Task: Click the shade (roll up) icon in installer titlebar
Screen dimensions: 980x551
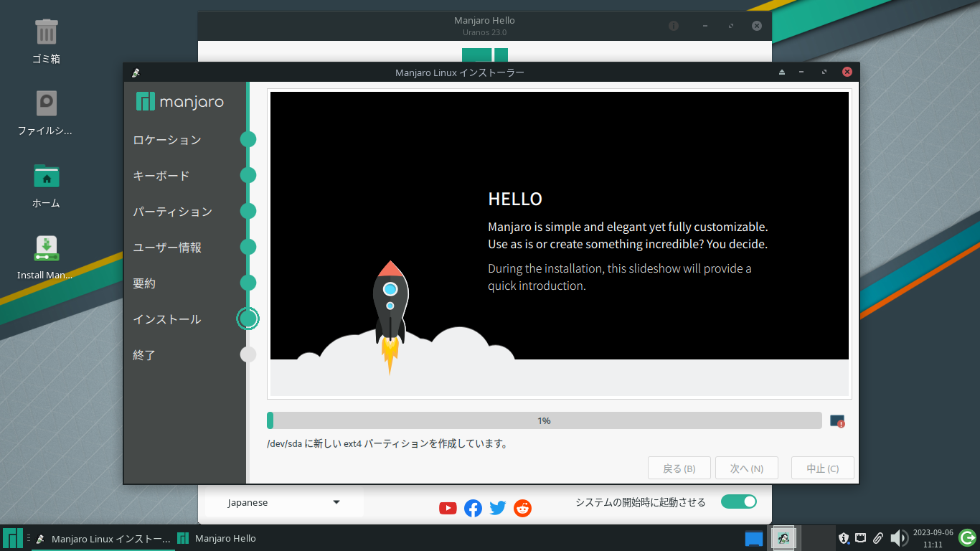Action: 782,72
